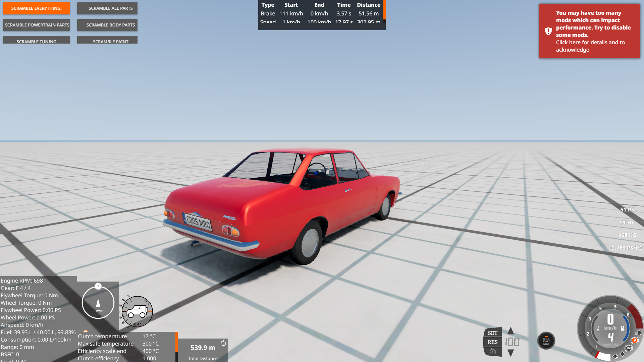Click the clutch debug panel orange scrollbar
644x362 pixels.
click(176, 342)
